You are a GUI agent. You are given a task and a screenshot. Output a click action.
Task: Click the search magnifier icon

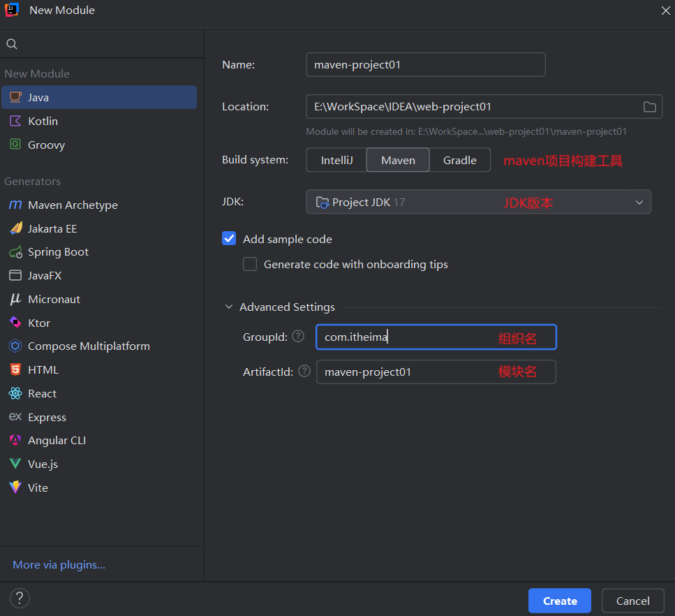12,43
